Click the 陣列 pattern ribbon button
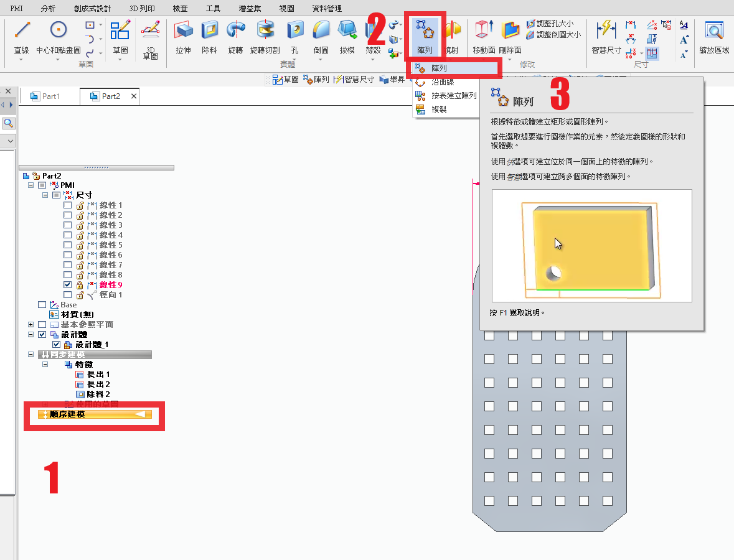Viewport: 734px width, 560px height. (425, 37)
